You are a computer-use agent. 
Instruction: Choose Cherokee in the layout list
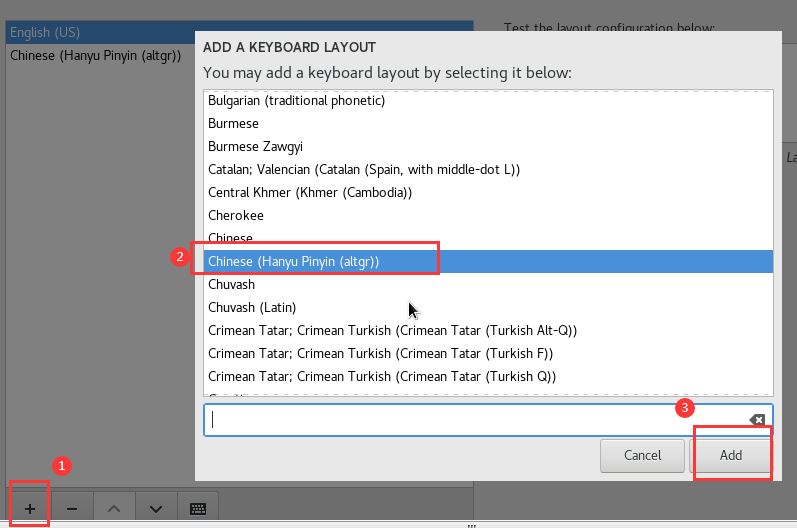coord(235,215)
